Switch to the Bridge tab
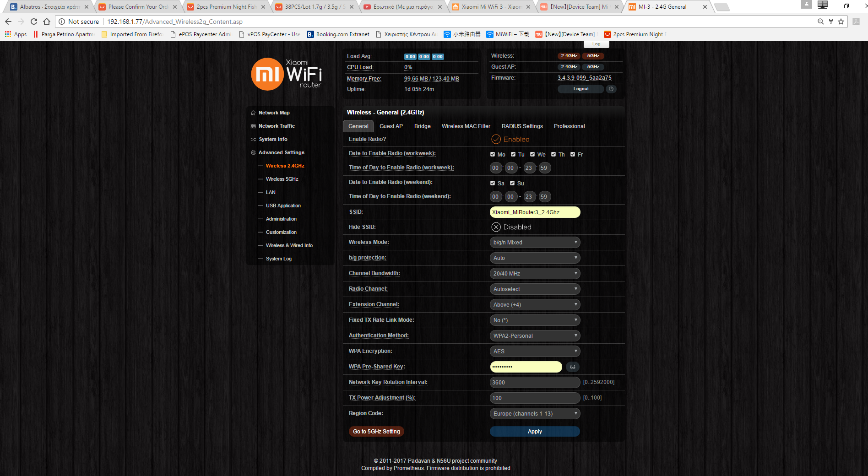Image resolution: width=868 pixels, height=476 pixels. [x=422, y=126]
